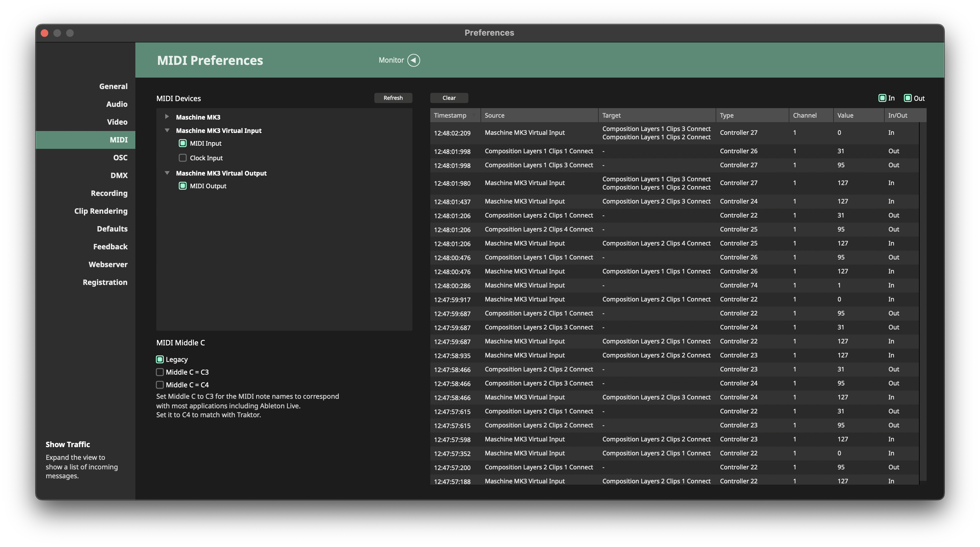
Task: Enable the Clock Input checkbox
Action: click(183, 158)
